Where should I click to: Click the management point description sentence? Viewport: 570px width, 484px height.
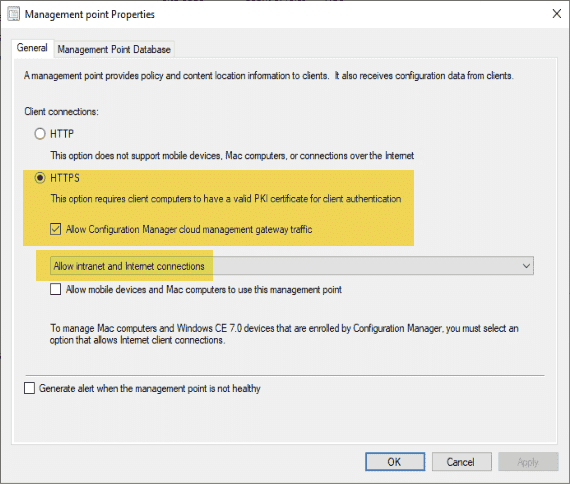click(269, 76)
